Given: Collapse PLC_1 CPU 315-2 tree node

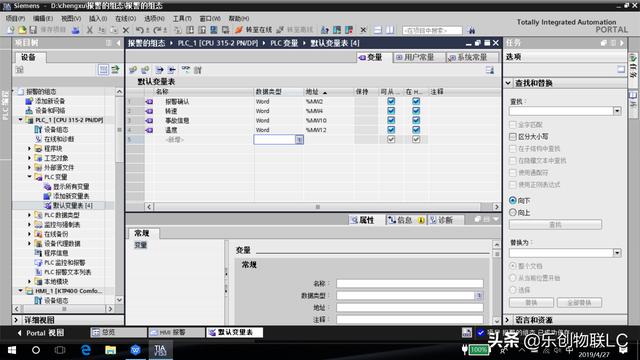Looking at the screenshot, I should tap(20, 120).
